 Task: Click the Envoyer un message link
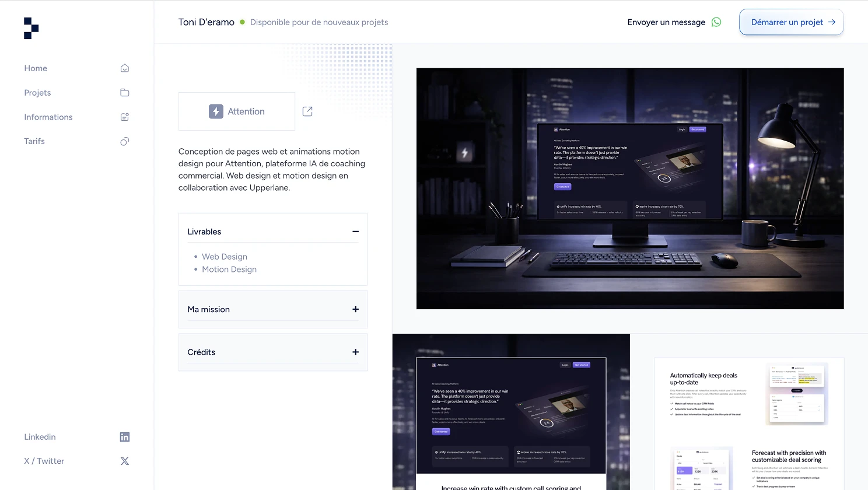tap(666, 22)
